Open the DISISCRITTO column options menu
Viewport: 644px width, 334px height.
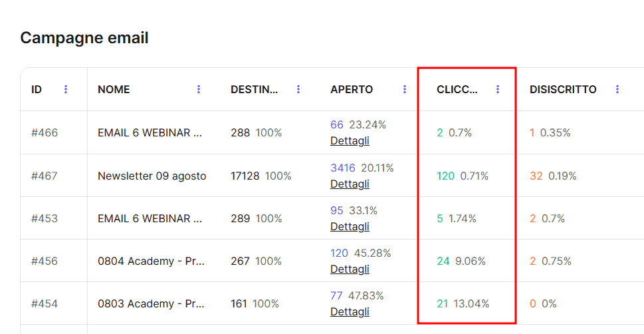coord(617,89)
